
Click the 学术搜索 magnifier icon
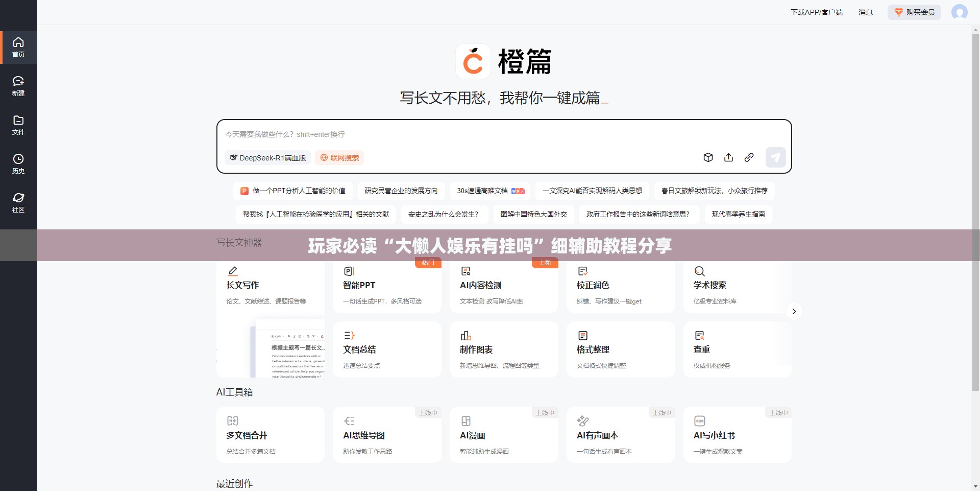[699, 271]
